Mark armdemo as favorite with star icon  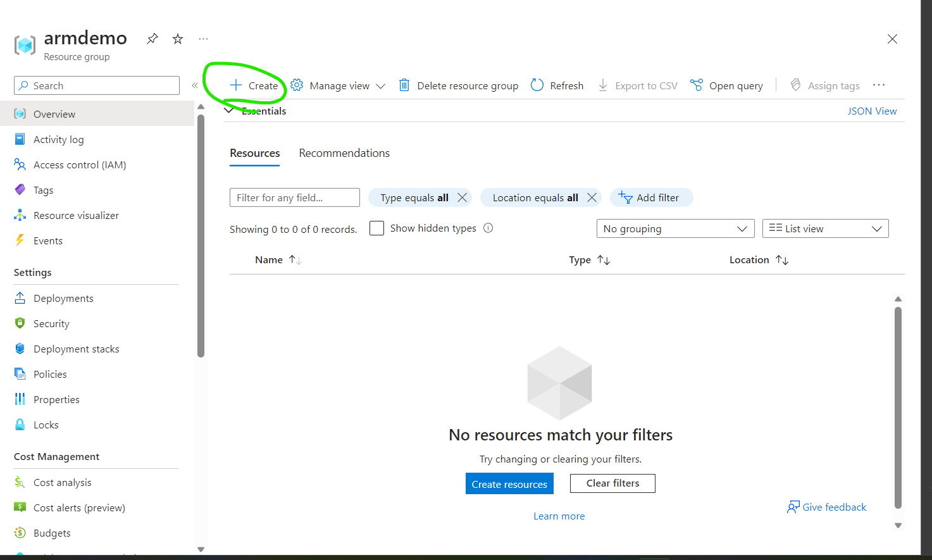coord(178,39)
